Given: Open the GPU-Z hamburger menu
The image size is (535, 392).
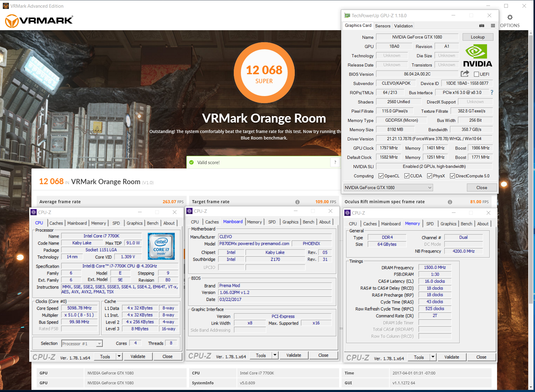Looking at the screenshot, I should pyautogui.click(x=493, y=26).
